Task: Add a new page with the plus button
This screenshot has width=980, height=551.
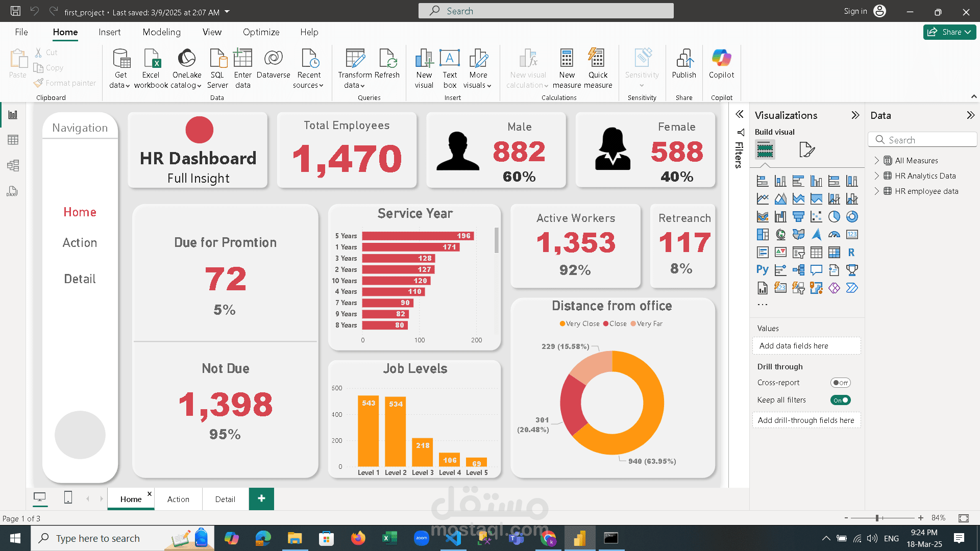Action: tap(261, 498)
